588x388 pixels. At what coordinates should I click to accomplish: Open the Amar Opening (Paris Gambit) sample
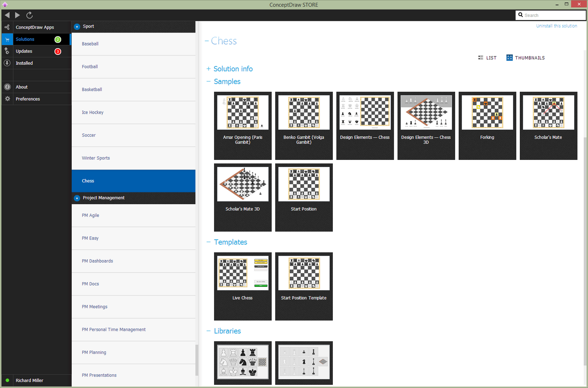(x=243, y=125)
